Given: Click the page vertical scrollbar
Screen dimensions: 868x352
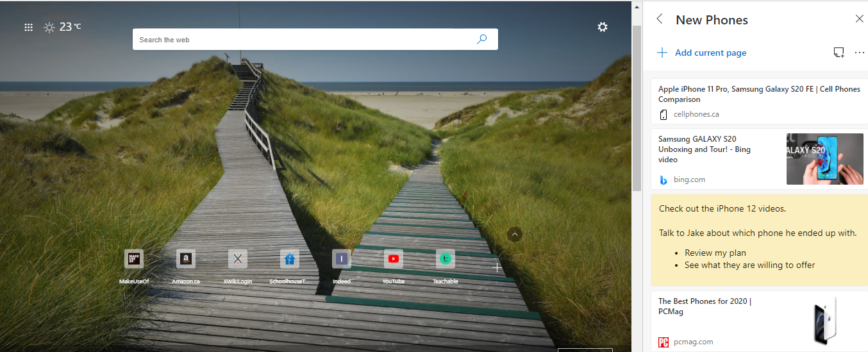Looking at the screenshot, I should click(x=636, y=109).
